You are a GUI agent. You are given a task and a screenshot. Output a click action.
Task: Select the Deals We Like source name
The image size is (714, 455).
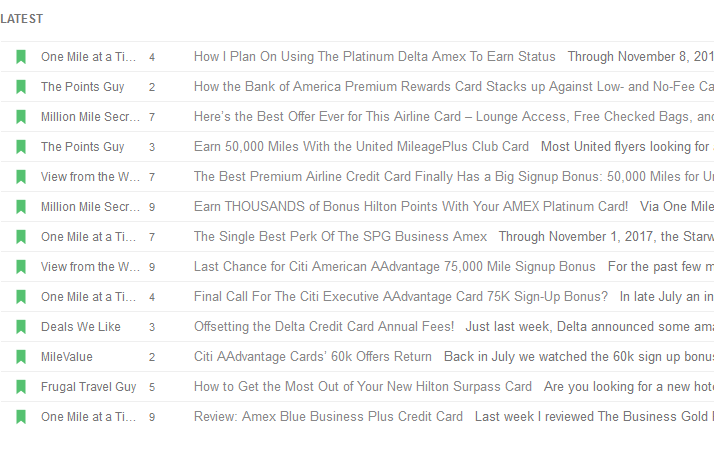[x=81, y=327]
